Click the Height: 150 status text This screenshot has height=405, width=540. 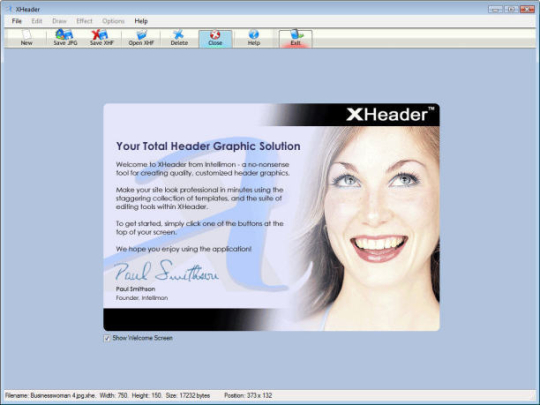(147, 395)
